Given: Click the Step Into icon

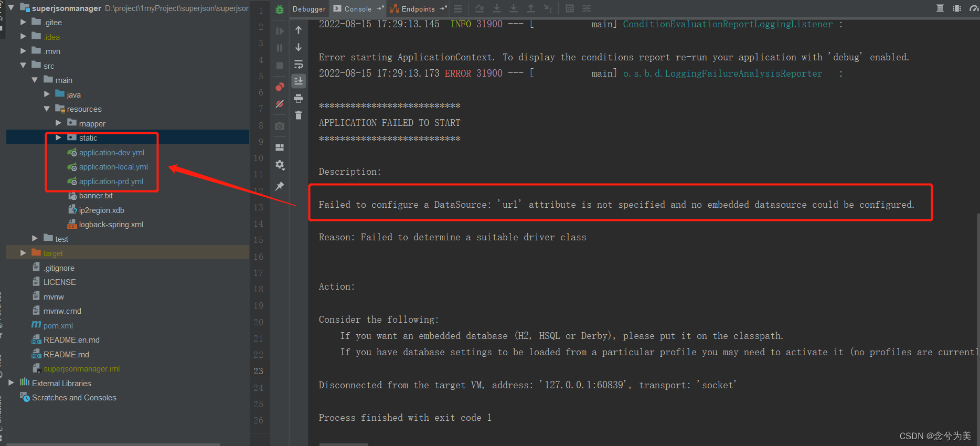Looking at the screenshot, I should (497, 8).
